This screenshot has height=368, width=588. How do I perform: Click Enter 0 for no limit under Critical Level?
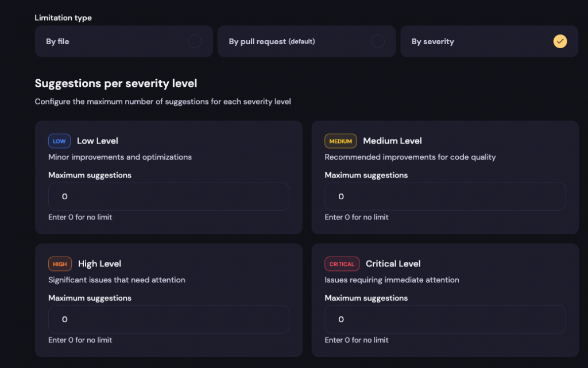tap(357, 340)
